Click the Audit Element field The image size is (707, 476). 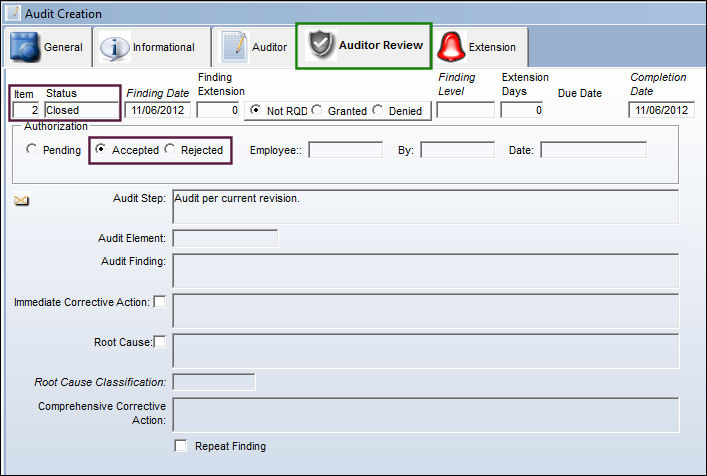[x=225, y=238]
